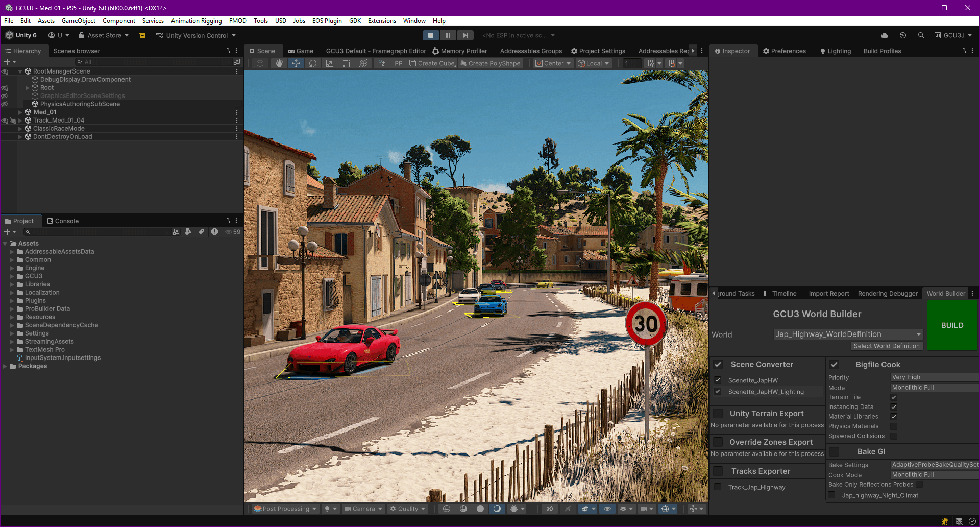Select the combined Transform tool
The image size is (980, 527).
[363, 63]
